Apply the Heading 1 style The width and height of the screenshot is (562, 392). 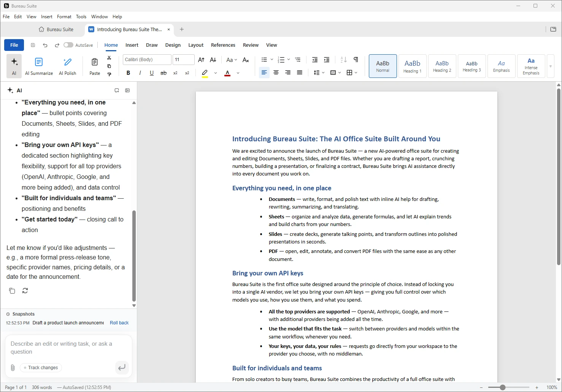413,66
